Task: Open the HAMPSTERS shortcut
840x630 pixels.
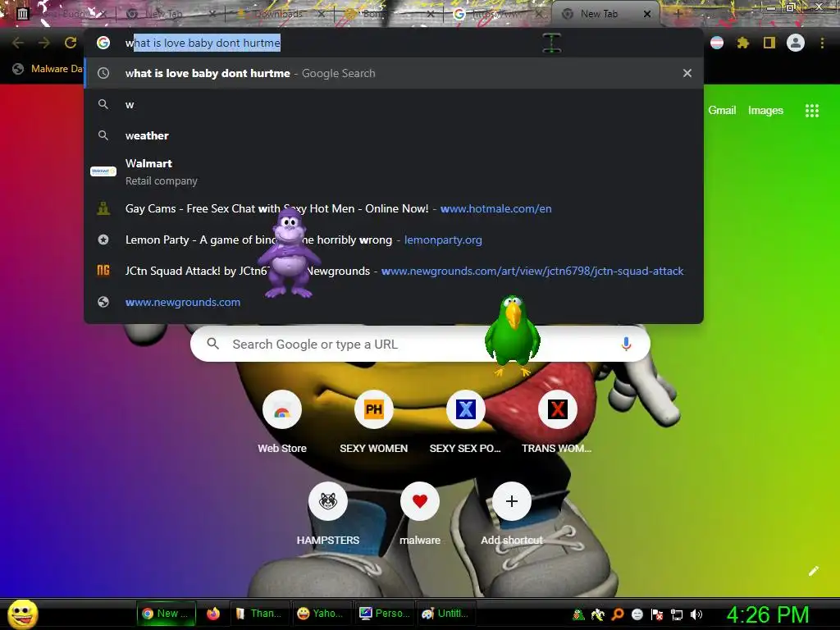Action: tap(328, 514)
